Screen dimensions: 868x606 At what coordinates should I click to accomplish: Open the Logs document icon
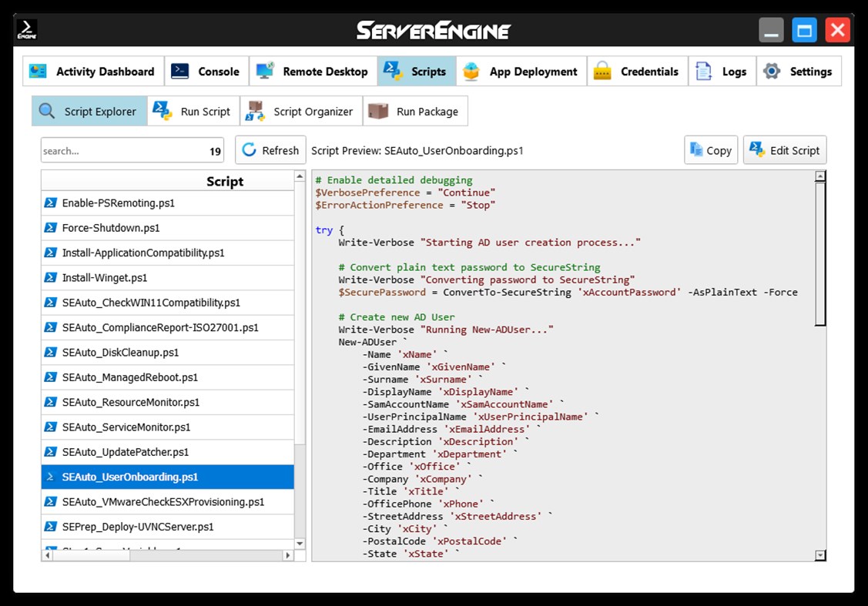pyautogui.click(x=702, y=71)
